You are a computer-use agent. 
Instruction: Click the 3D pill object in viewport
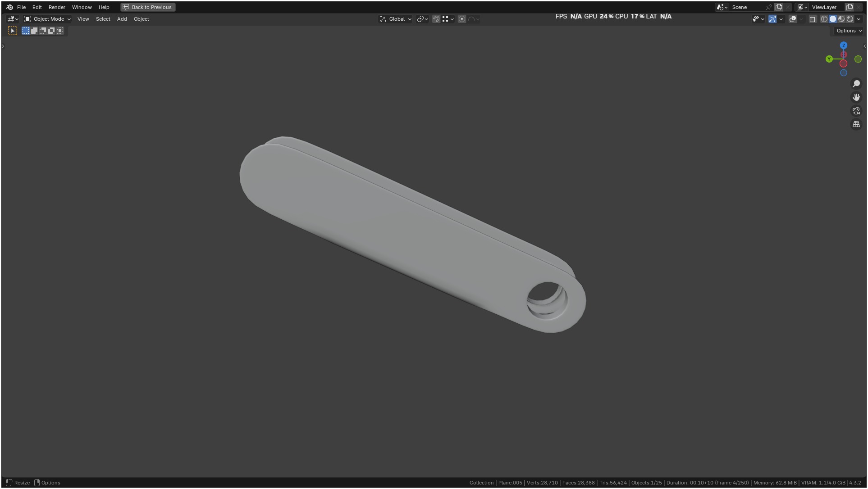(x=412, y=234)
